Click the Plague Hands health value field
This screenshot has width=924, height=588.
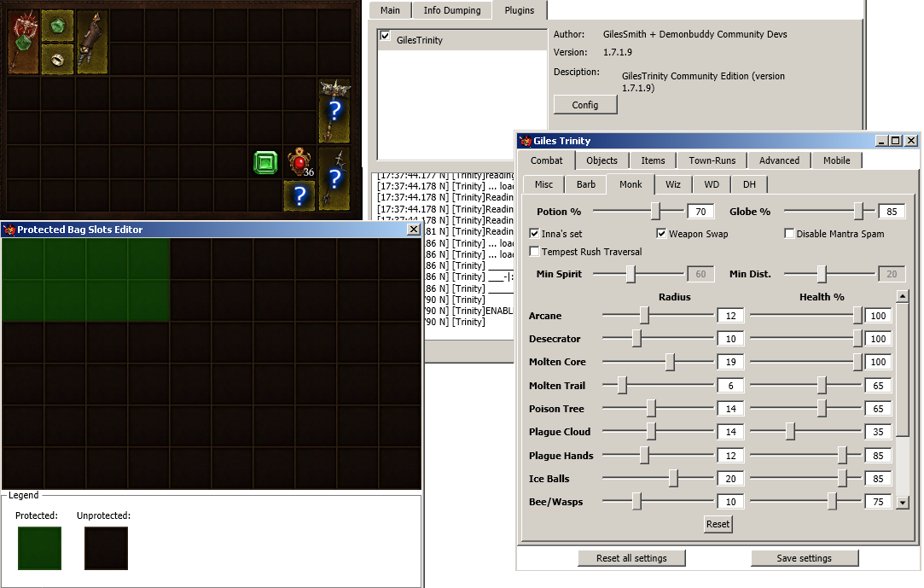(878, 456)
